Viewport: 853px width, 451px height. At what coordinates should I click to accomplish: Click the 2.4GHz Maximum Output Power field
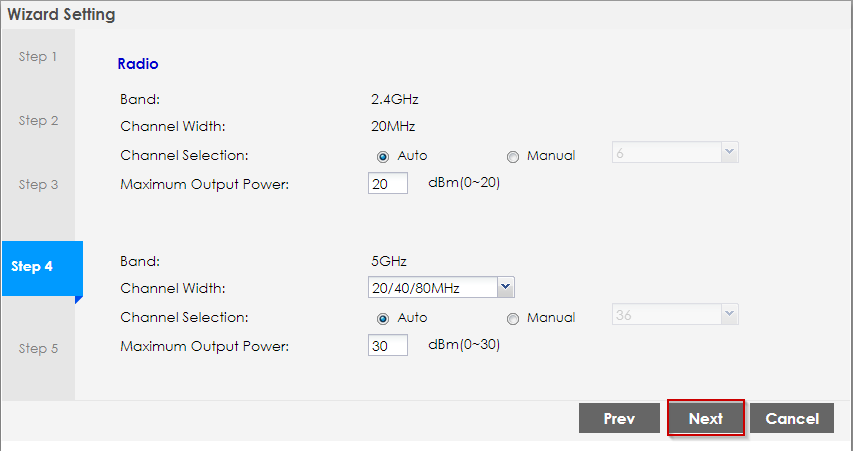388,183
